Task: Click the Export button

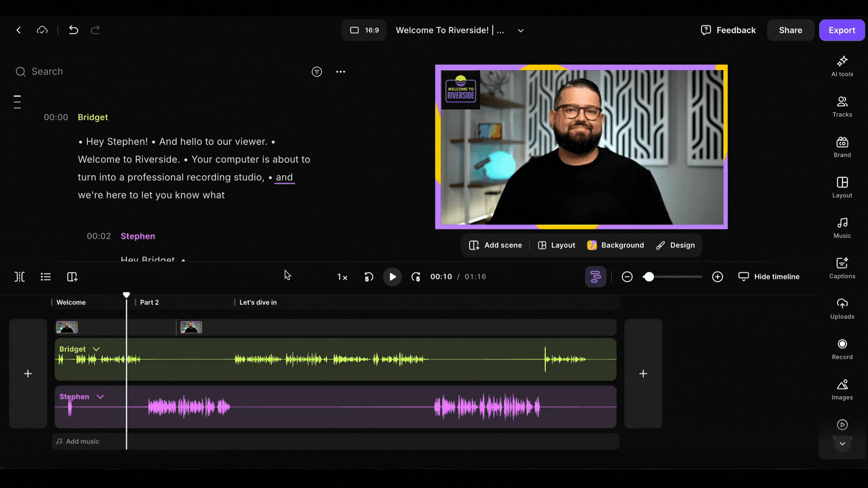Action: coord(841,30)
